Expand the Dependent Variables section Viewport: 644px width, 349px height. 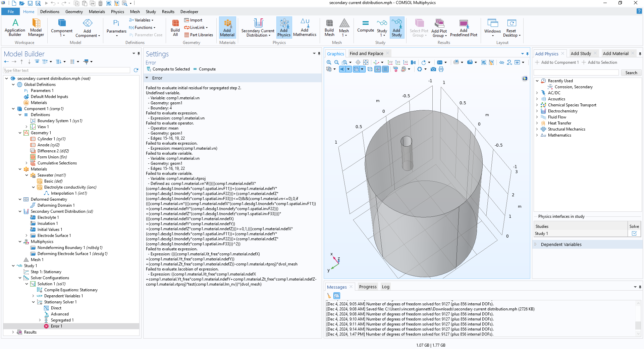[x=536, y=244]
